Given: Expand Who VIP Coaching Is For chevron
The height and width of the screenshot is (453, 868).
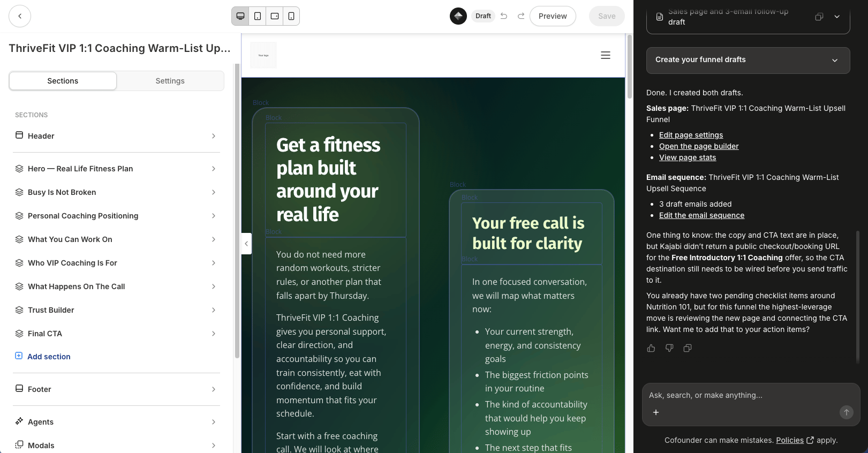Looking at the screenshot, I should (214, 263).
